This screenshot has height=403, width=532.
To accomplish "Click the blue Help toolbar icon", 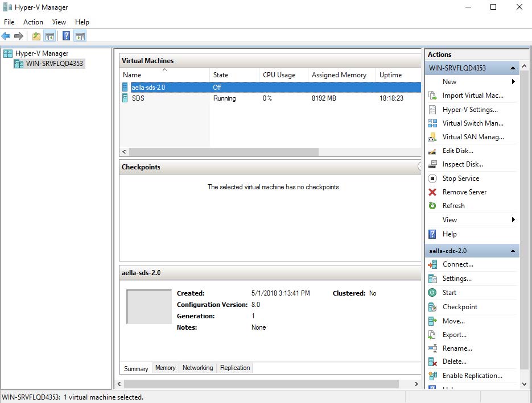I will coord(66,36).
